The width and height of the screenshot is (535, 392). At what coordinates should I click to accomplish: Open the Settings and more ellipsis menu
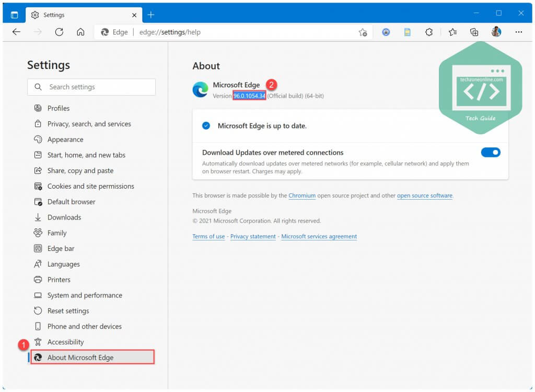tap(518, 32)
